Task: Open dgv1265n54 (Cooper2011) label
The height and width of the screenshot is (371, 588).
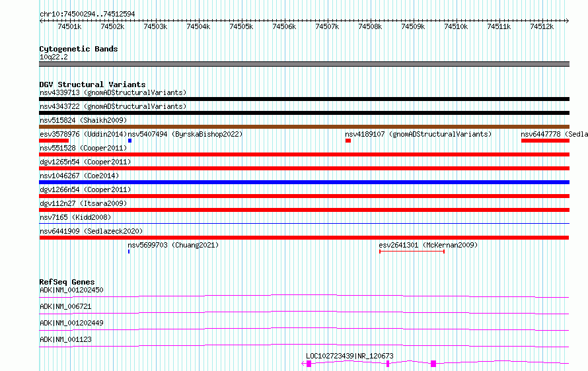Action: 85,162
